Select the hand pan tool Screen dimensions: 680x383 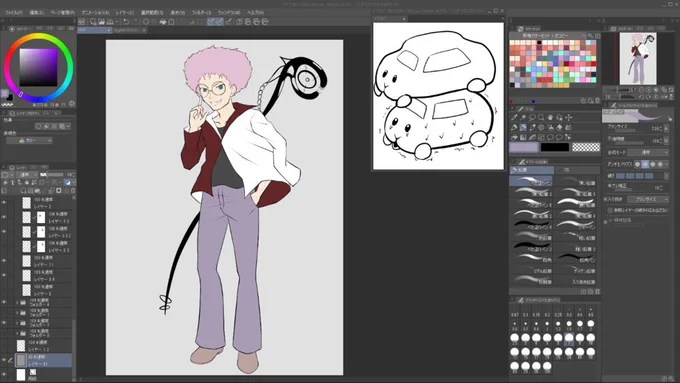pyautogui.click(x=550, y=118)
